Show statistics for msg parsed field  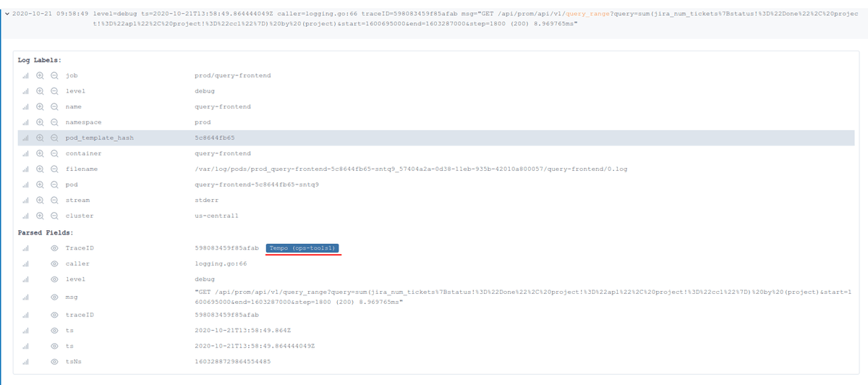tap(25, 297)
